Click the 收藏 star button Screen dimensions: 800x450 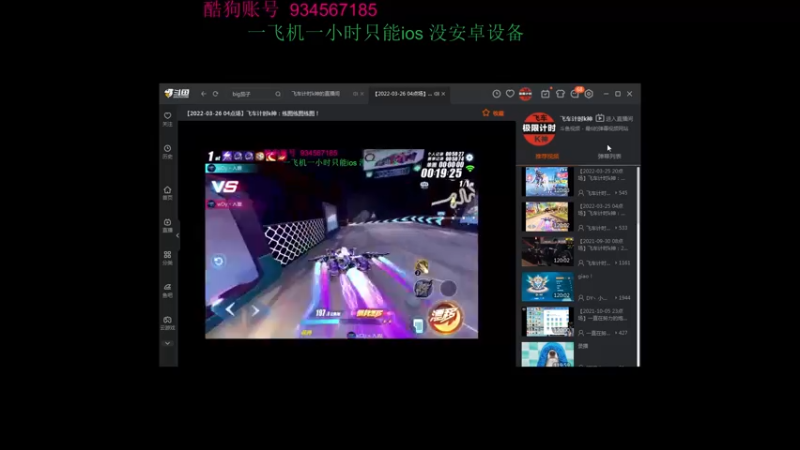click(493, 113)
